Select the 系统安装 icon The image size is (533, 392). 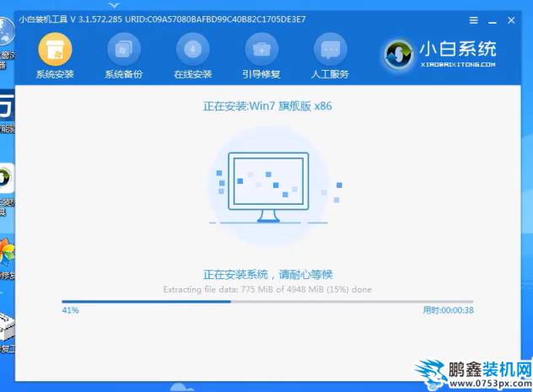pyautogui.click(x=55, y=50)
